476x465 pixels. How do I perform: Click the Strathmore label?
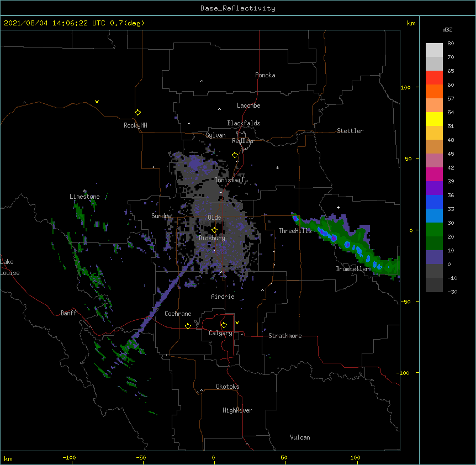coord(285,336)
